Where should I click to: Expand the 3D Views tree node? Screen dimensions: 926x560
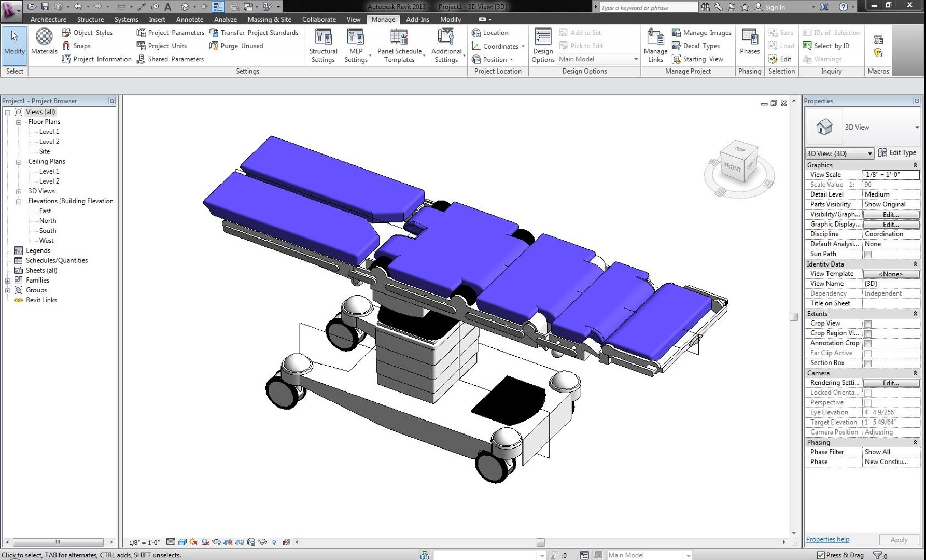(x=19, y=192)
